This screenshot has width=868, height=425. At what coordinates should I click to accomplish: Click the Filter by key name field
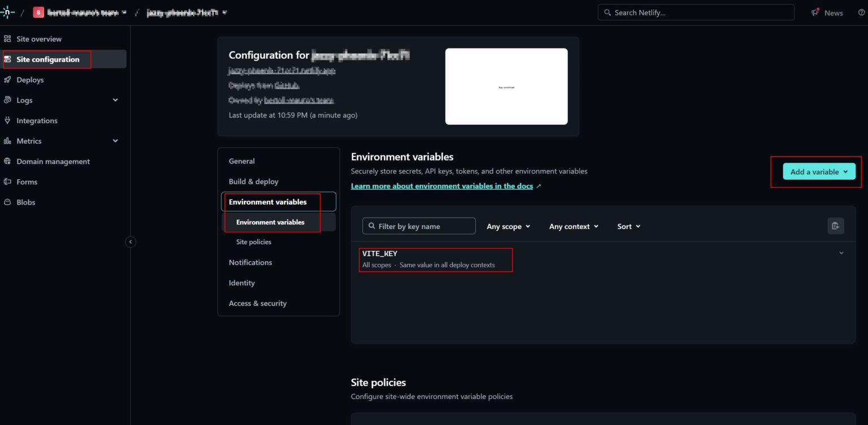419,226
